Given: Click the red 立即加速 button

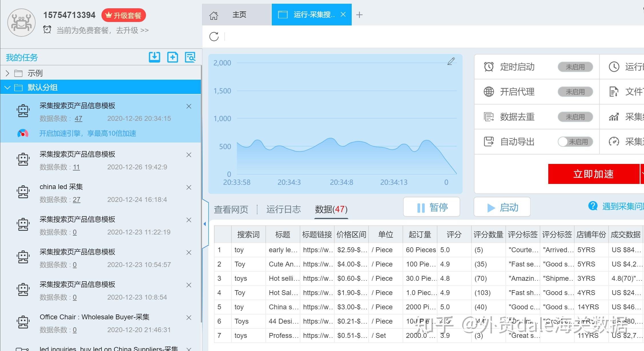Looking at the screenshot, I should click(x=593, y=174).
